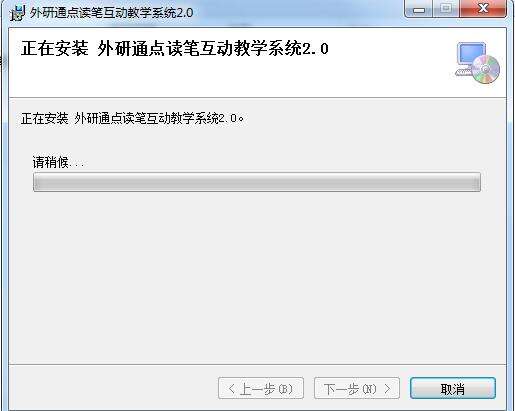Click the empty space beside the 上一步 button

113,388
